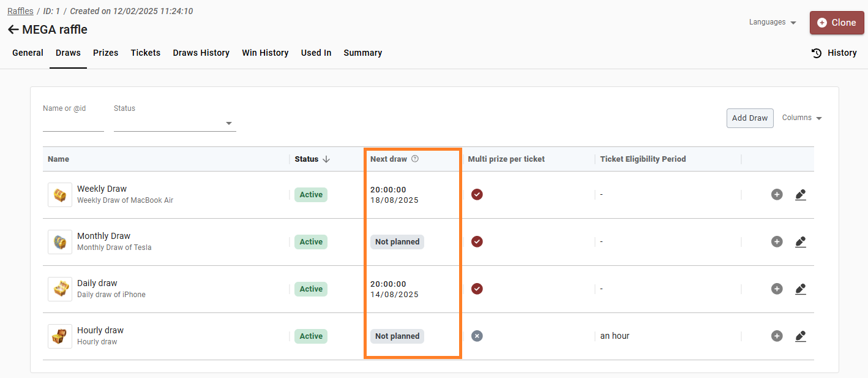Open the Status filter dropdown

click(x=175, y=123)
